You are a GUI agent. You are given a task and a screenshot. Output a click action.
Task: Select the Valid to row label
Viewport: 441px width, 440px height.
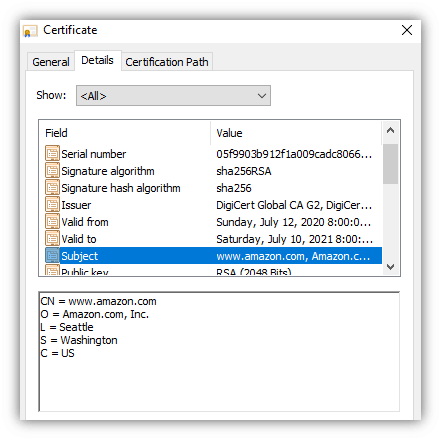point(79,239)
